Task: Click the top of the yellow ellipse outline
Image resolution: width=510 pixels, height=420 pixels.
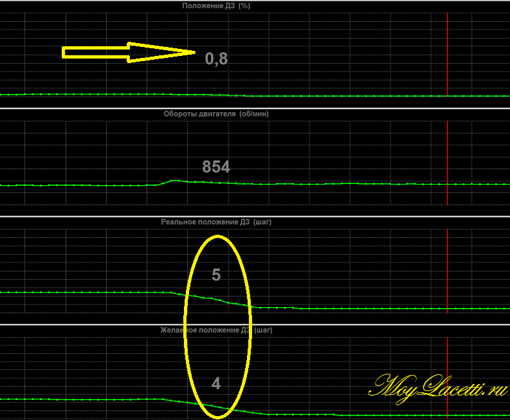Action: click(x=219, y=237)
